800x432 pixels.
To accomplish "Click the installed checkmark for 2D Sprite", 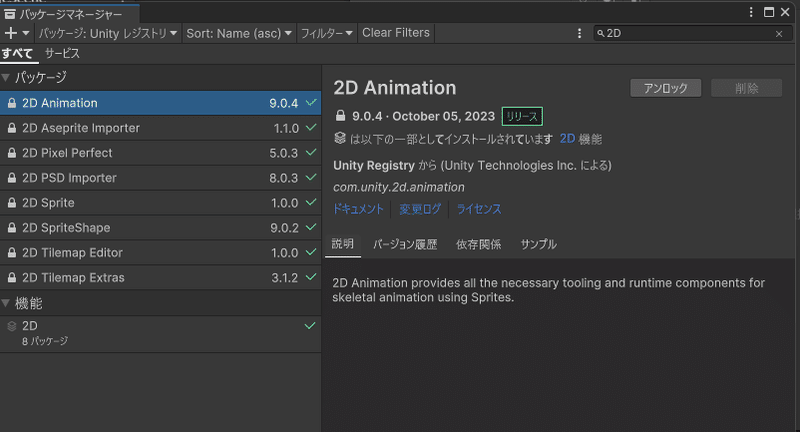I will [311, 202].
